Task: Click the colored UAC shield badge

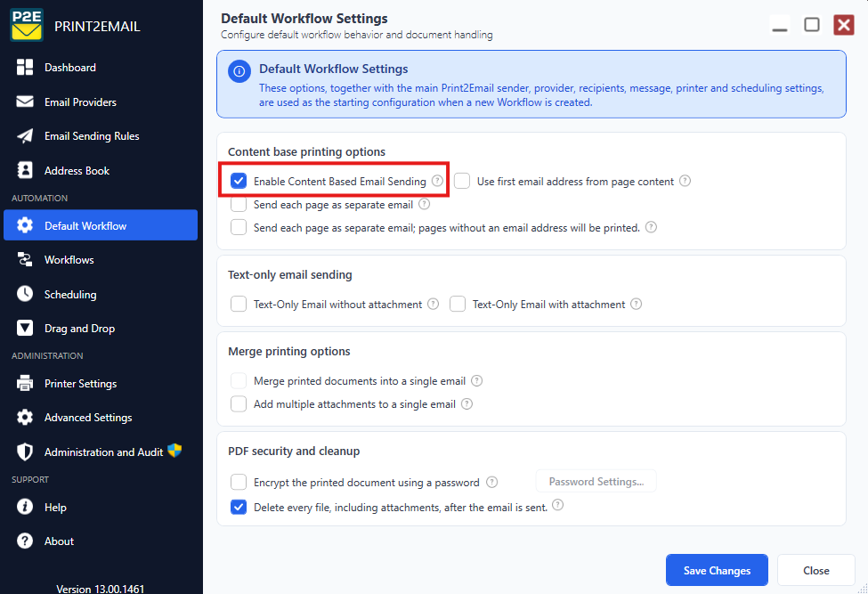Action: (174, 450)
